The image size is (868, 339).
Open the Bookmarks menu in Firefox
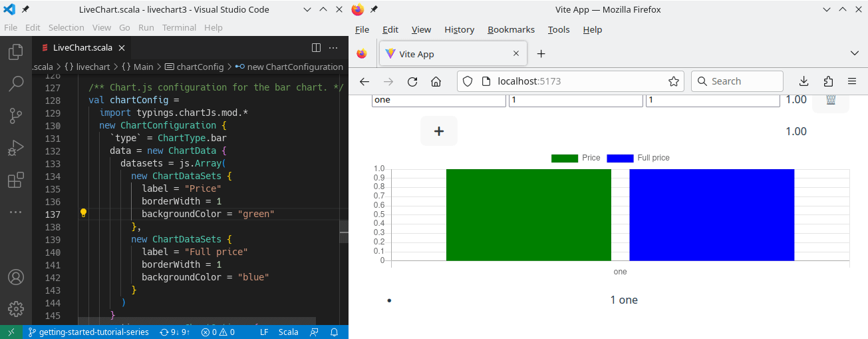click(511, 29)
